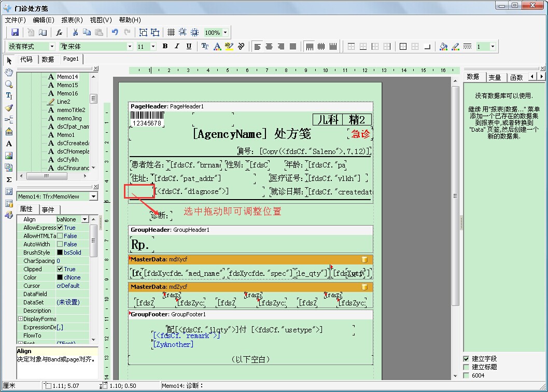This screenshot has width=548, height=392.
Task: Open the Align baNone value dropdown
Action: coord(85,219)
